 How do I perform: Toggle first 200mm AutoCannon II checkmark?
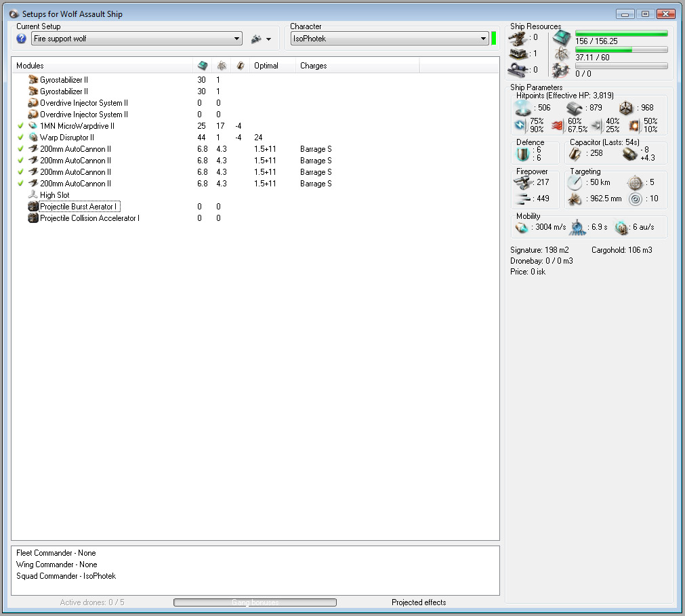tap(20, 148)
